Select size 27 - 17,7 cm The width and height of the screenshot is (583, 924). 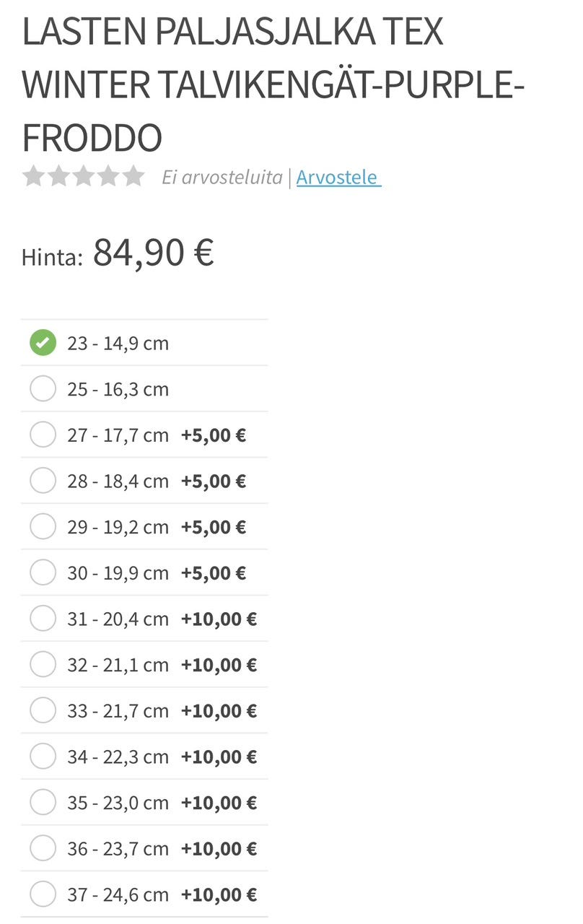click(43, 435)
